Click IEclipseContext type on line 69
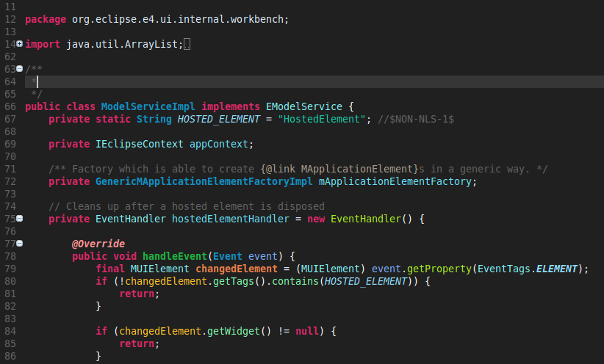The height and width of the screenshot is (364, 604). [140, 145]
